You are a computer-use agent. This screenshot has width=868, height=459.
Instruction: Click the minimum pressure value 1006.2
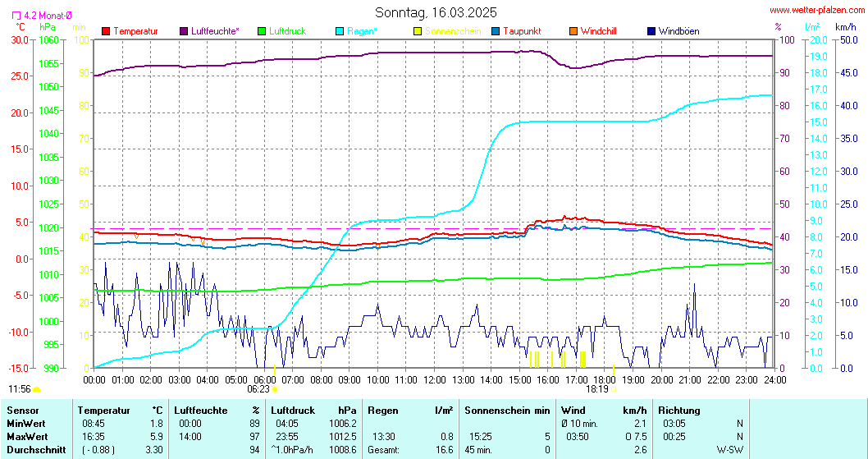pos(343,424)
